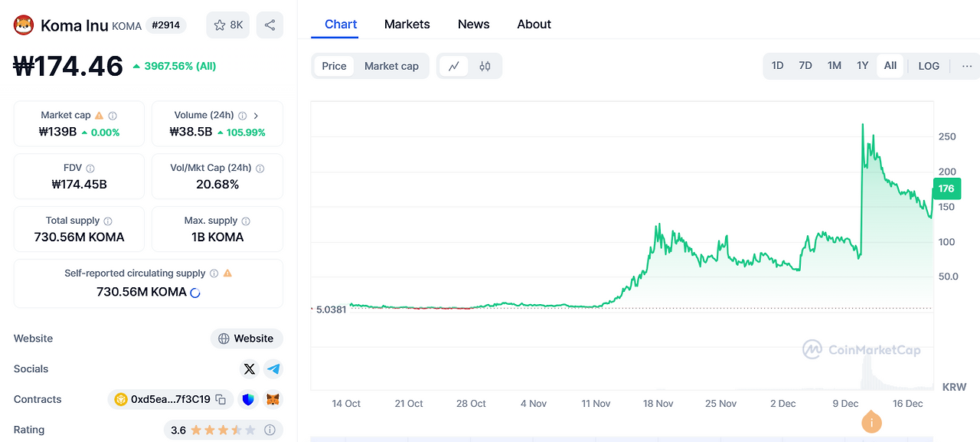This screenshot has height=442, width=980.
Task: Switch to the line chart icon
Action: tap(453, 66)
